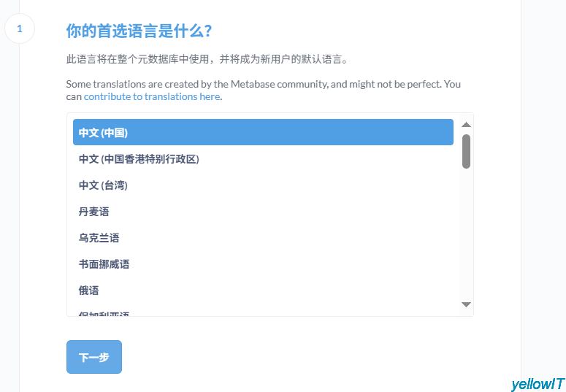Click the right edge of the highlighted 中文 (中国) row
The image size is (566, 392).
(x=442, y=133)
